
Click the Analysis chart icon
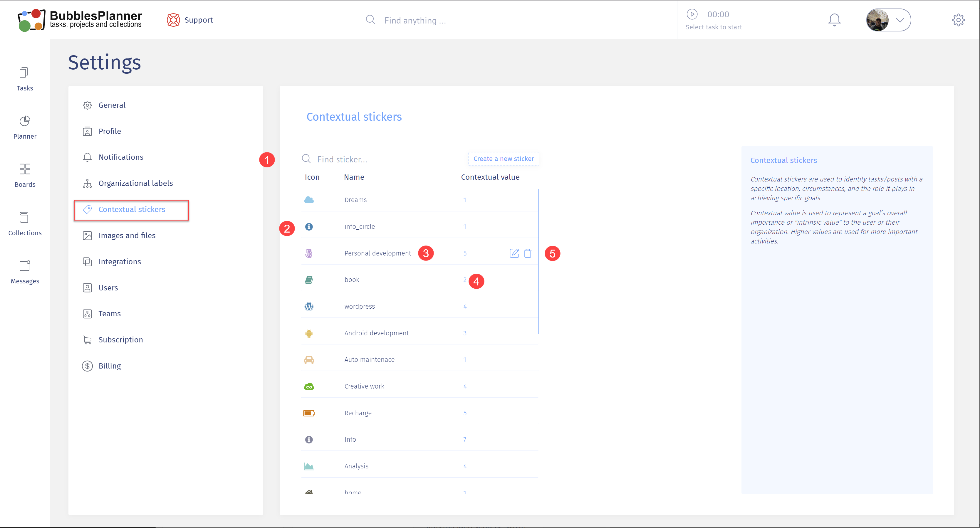308,466
